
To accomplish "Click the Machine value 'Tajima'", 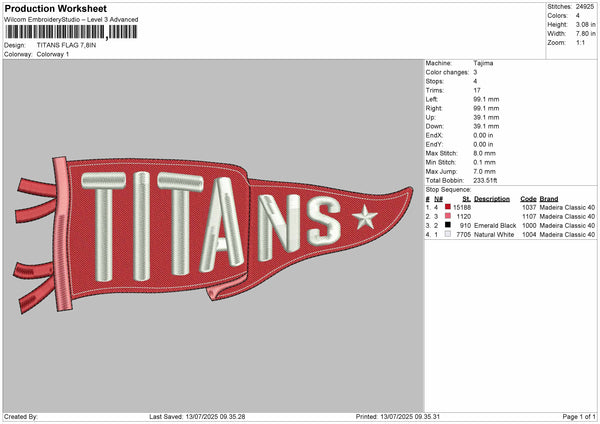I will [483, 63].
